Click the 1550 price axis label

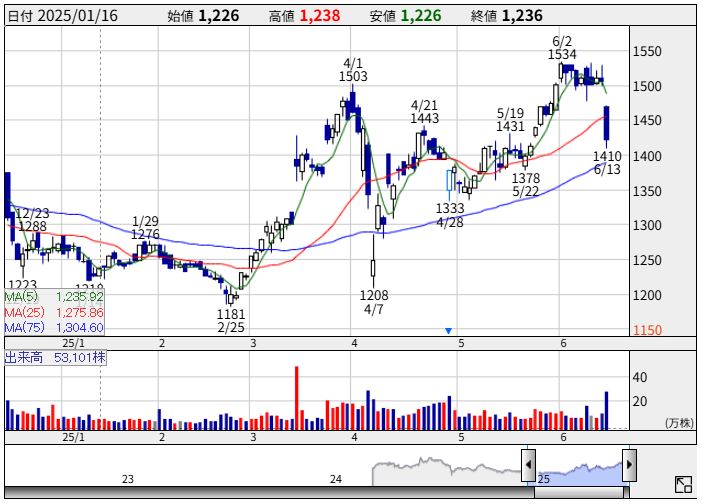coord(647,51)
